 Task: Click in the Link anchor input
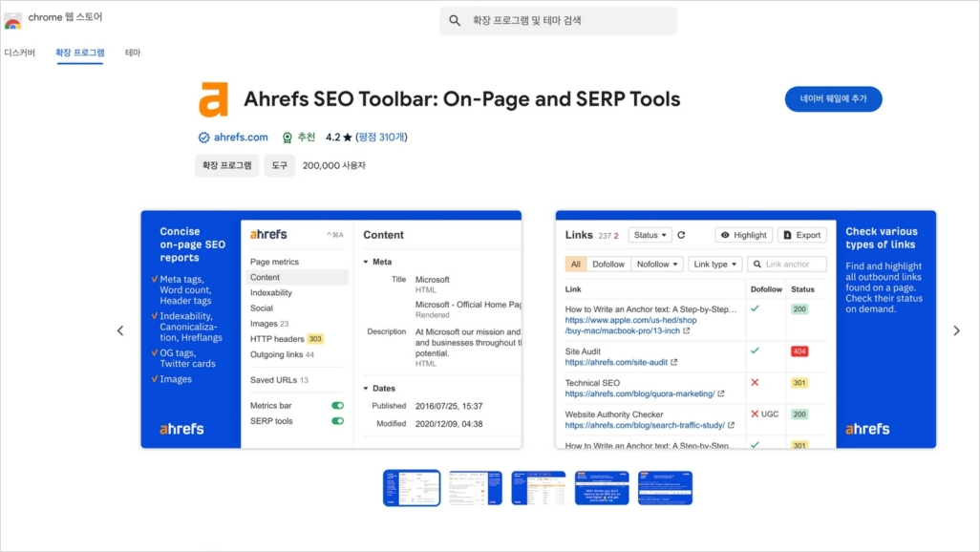pos(787,265)
